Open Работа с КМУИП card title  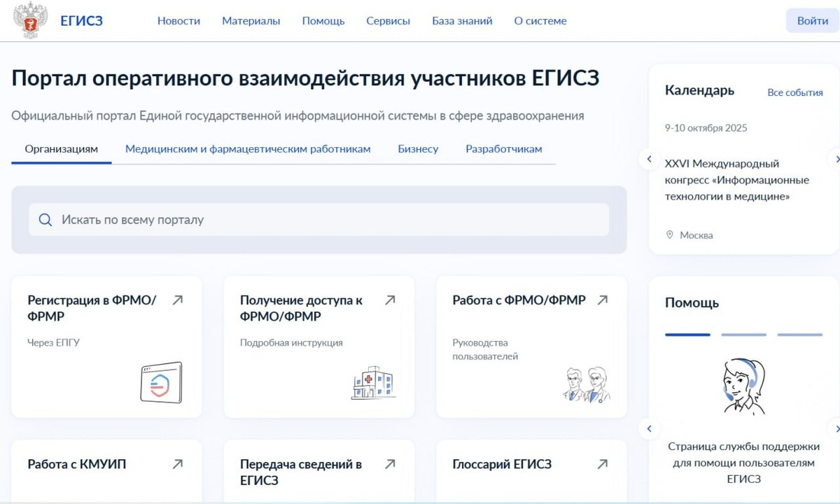click(x=77, y=464)
